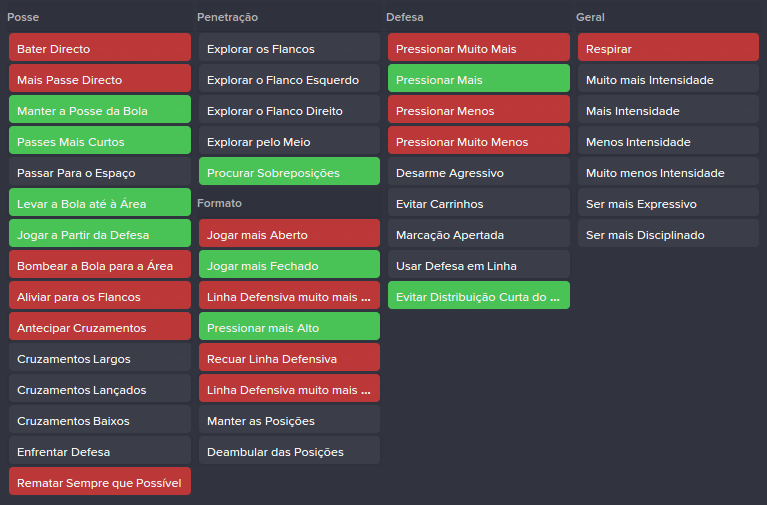Click Evitar Distribuição Curta do button
The width and height of the screenshot is (767, 505).
[479, 296]
